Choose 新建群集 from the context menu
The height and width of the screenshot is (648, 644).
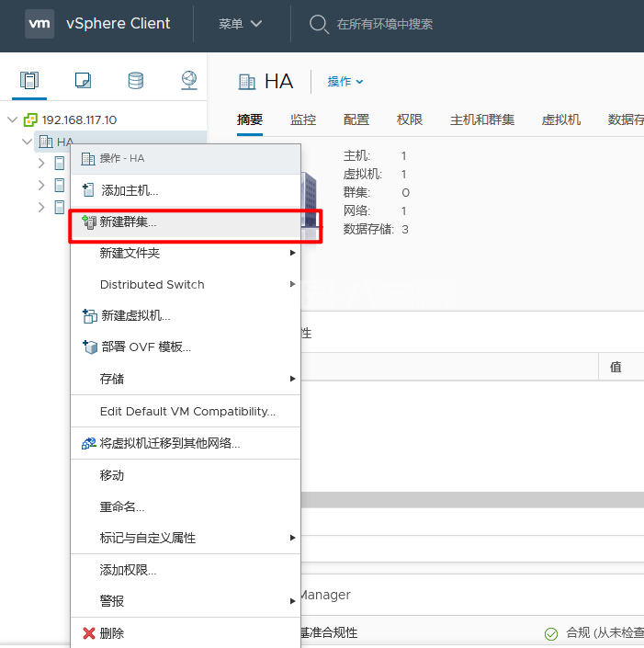[x=129, y=222]
